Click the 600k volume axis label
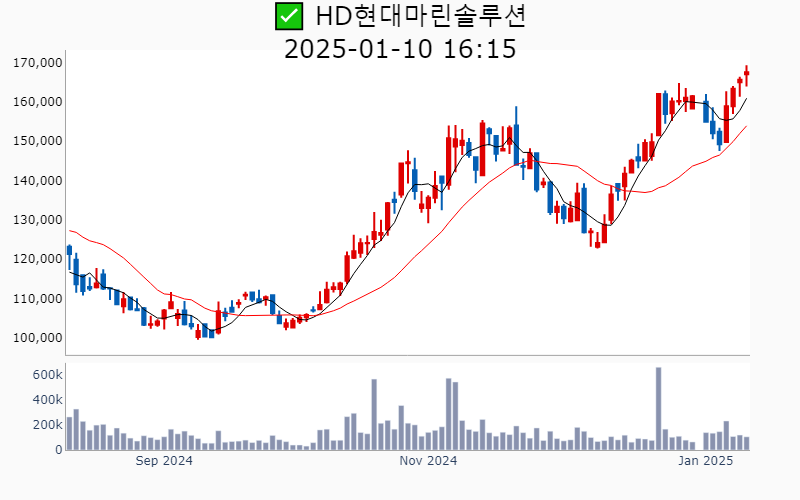 click(47, 375)
